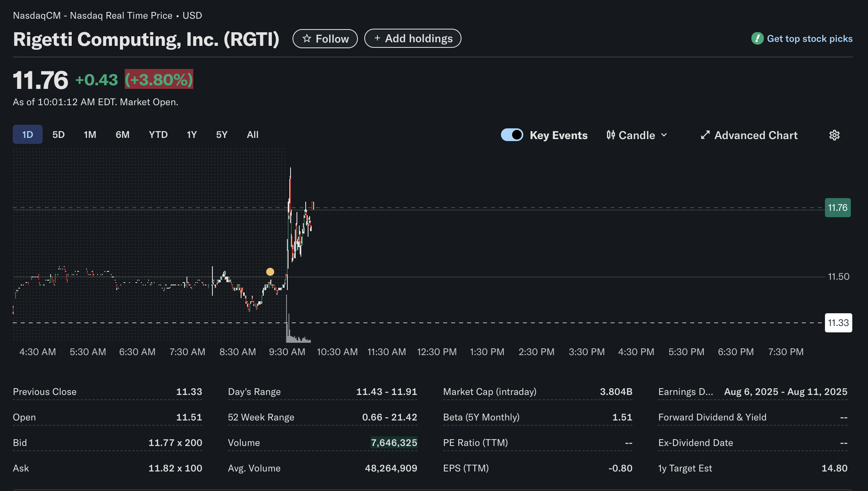Switch to the 6M chart range

(x=122, y=135)
